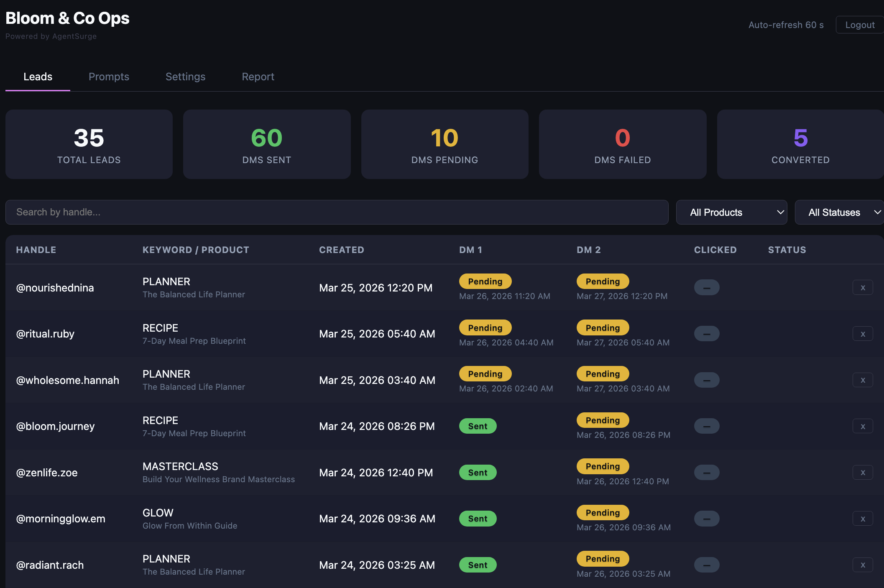Click the Pending badge on @morningglow.em DM 2
Screen dimensions: 884x588
(x=603, y=512)
